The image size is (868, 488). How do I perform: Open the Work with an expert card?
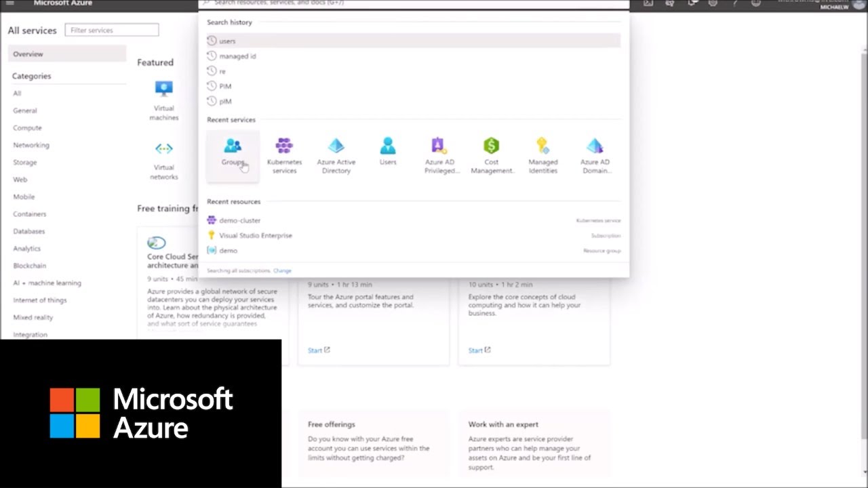pos(534,444)
